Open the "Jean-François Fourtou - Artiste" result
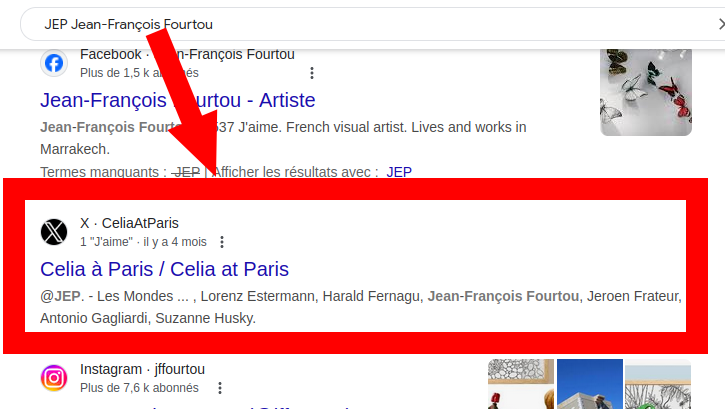Viewport: 725px width, 409px height. click(177, 100)
